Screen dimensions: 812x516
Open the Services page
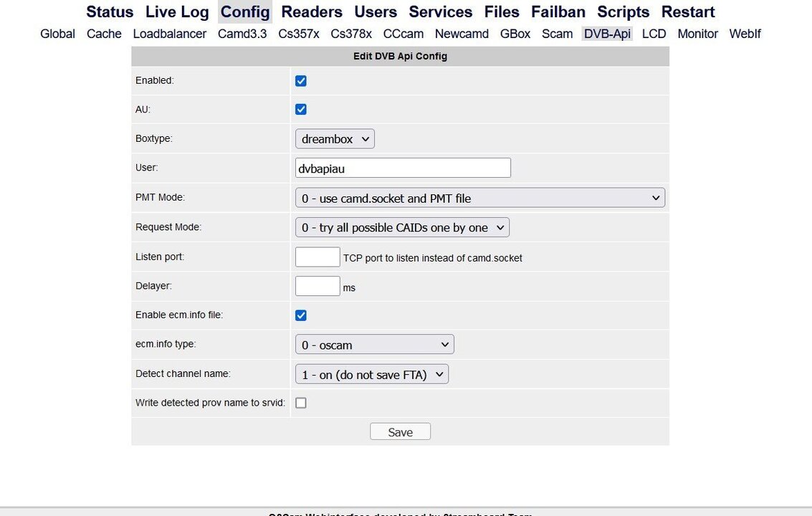pyautogui.click(x=440, y=11)
